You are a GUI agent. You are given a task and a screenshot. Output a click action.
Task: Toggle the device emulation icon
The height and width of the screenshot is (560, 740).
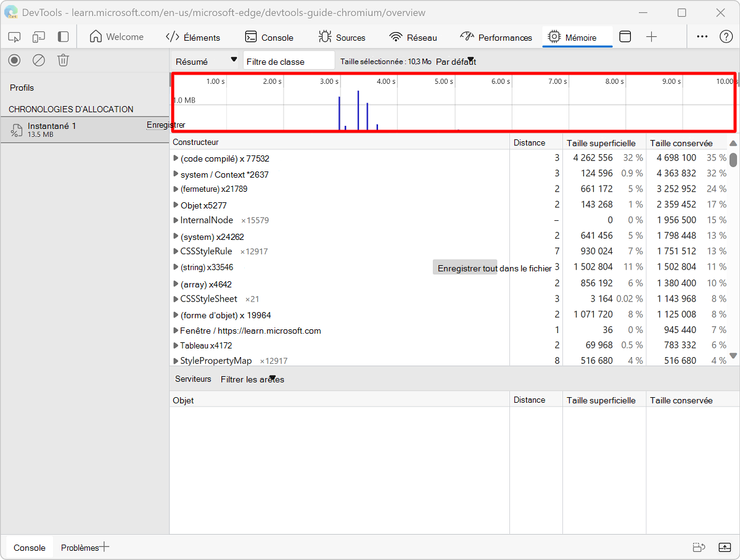38,37
